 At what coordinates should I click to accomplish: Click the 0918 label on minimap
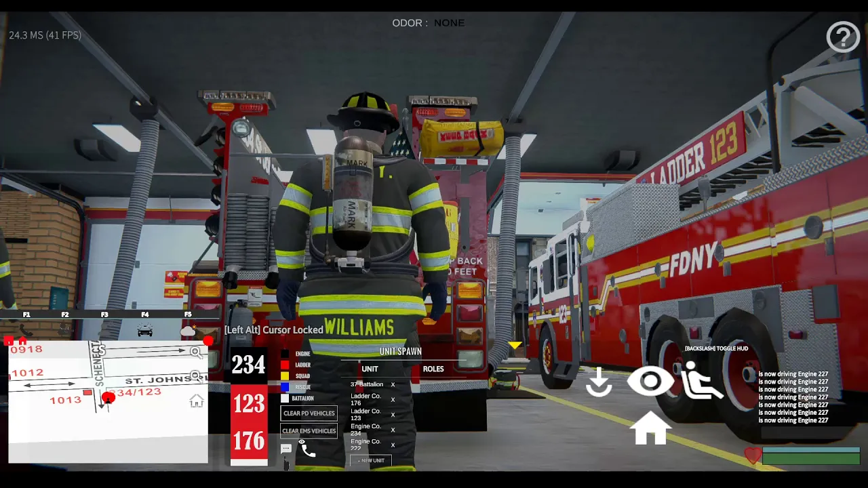(x=26, y=349)
